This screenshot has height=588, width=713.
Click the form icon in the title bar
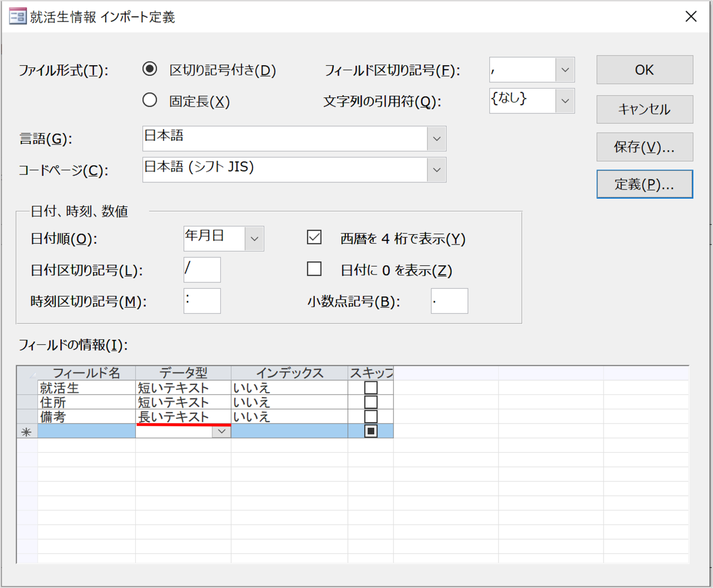pyautogui.click(x=17, y=17)
